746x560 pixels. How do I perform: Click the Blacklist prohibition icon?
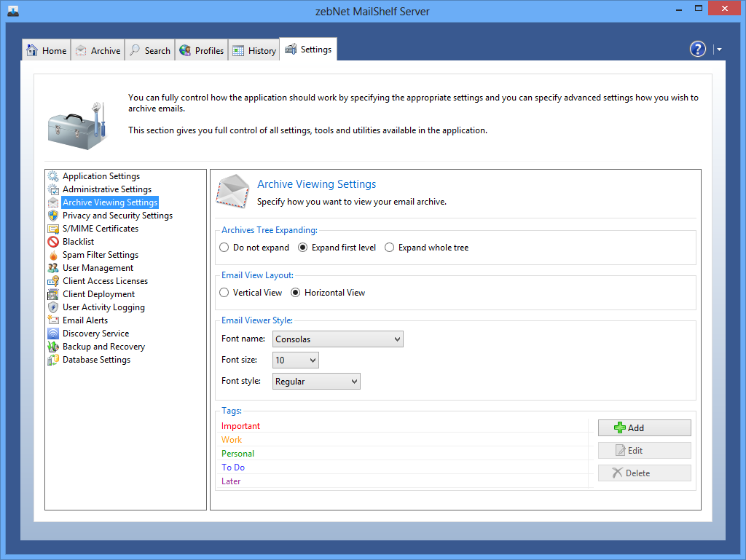tap(53, 242)
